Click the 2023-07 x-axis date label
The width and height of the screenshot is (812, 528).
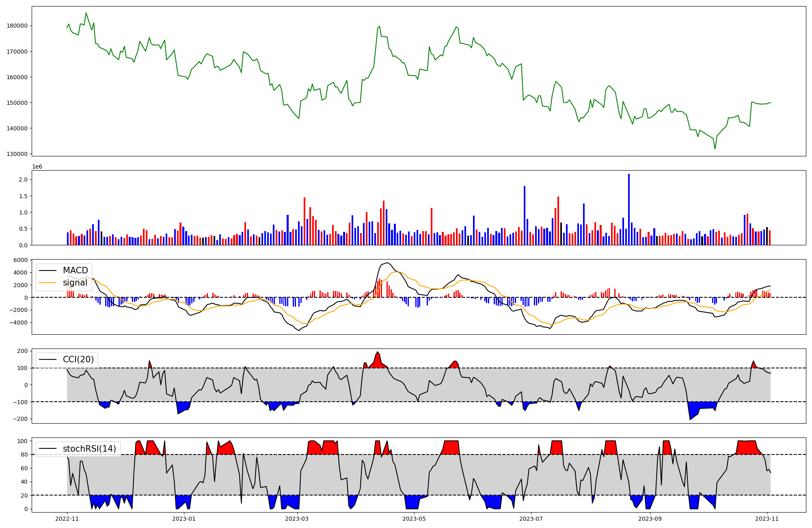click(531, 519)
